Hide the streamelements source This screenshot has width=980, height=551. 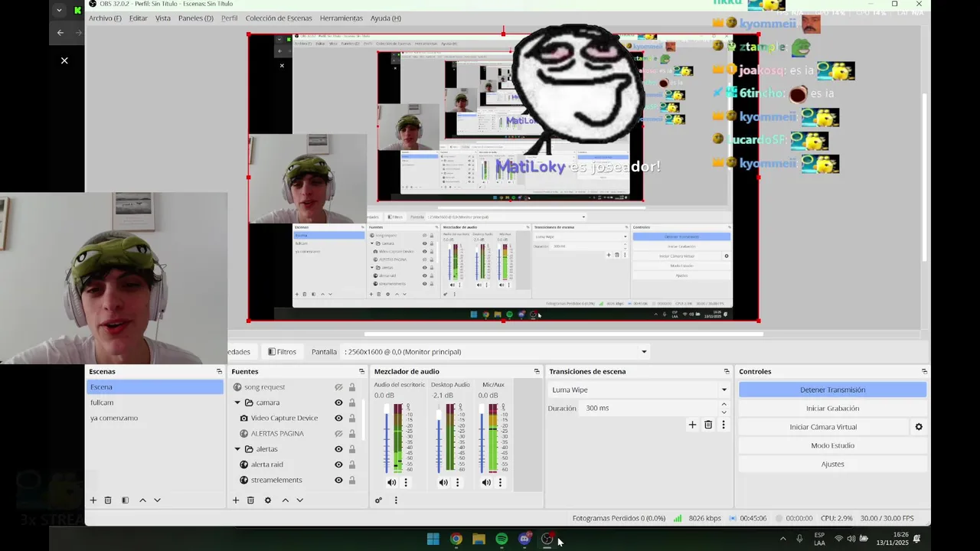(338, 481)
